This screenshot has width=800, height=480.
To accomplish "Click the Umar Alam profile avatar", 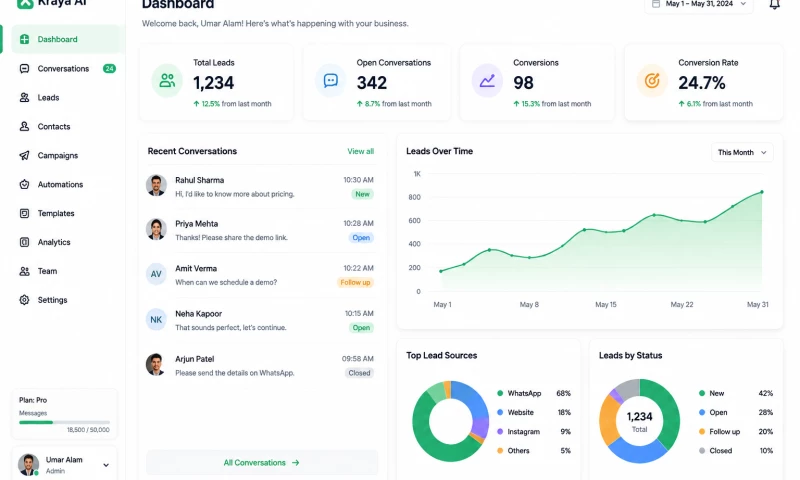I will tap(29, 465).
